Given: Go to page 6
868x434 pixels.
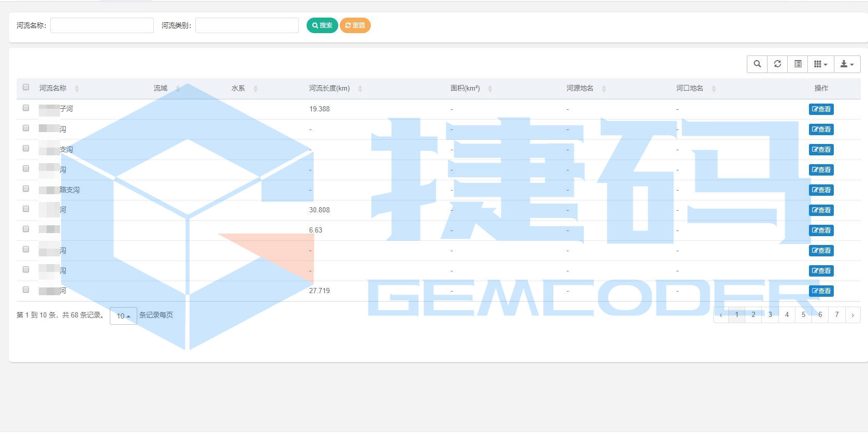Looking at the screenshot, I should [x=820, y=315].
